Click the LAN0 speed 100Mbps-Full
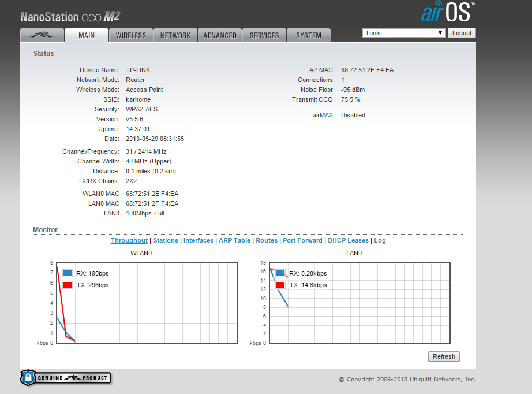Screen dimensions: 532x394 coord(145,213)
